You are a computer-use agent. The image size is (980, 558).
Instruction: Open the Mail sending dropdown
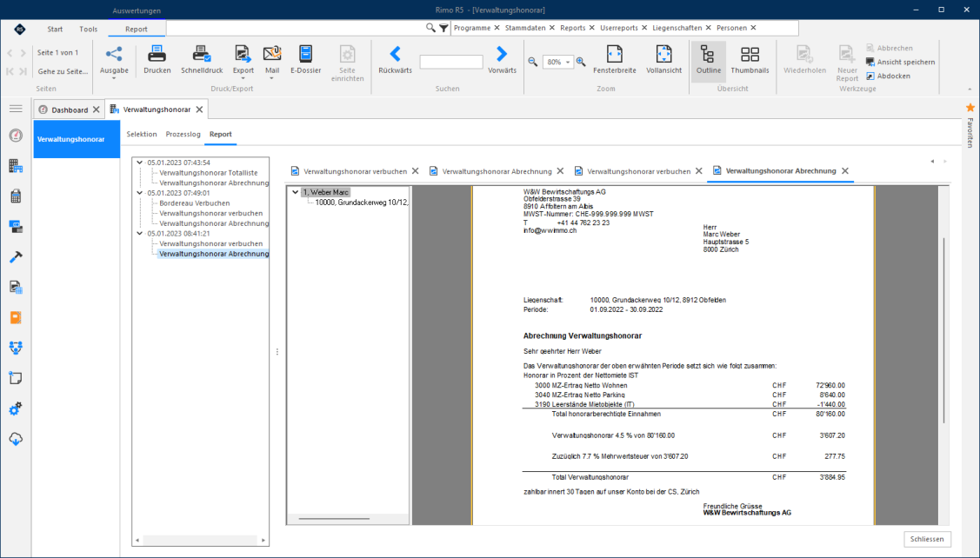click(272, 61)
